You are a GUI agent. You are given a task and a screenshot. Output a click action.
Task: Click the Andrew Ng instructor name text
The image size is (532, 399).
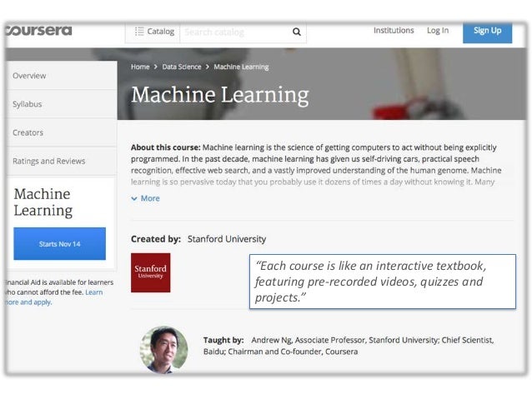click(x=272, y=340)
